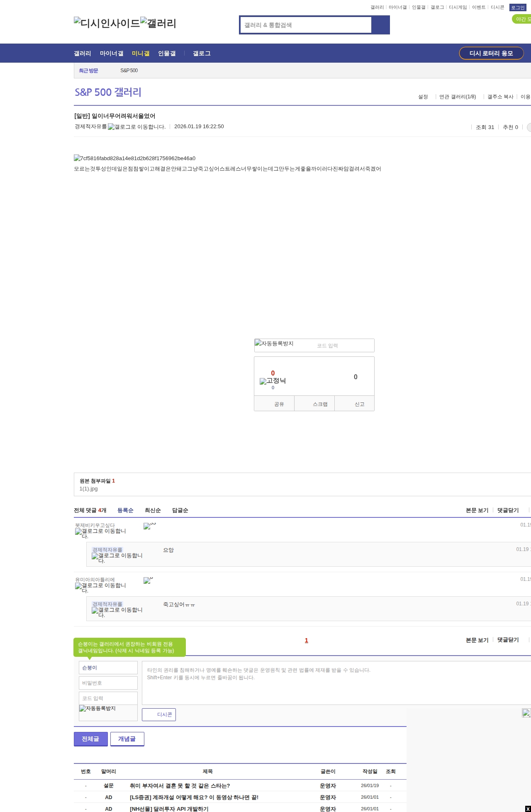
Task: Toggle 본문 보기 above the comment list
Action: point(477,510)
